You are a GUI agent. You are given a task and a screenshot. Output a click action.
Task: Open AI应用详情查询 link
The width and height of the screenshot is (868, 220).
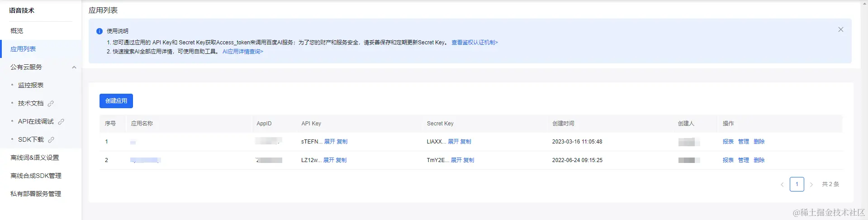[243, 52]
